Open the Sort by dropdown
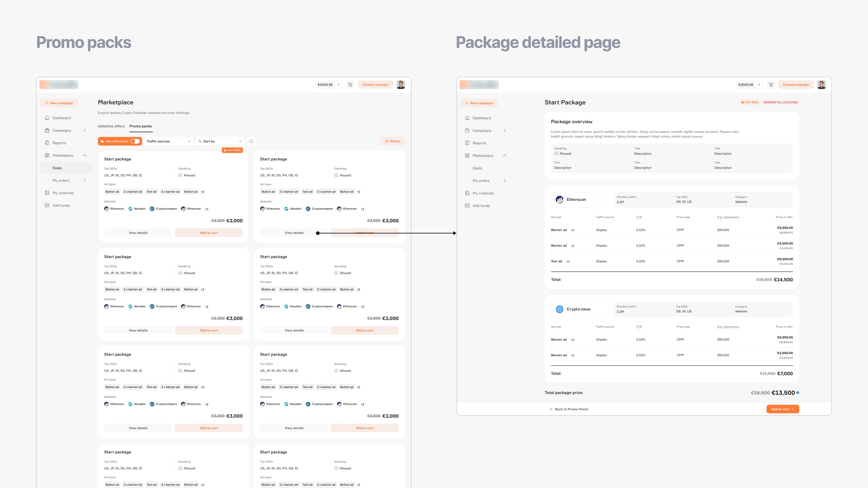Viewport: 868px width, 488px height. click(220, 142)
